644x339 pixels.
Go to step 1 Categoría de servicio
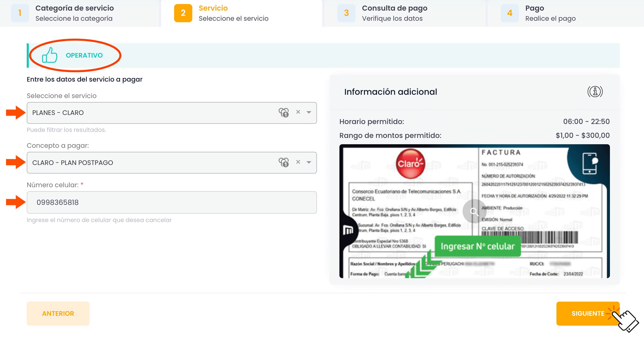(79, 13)
